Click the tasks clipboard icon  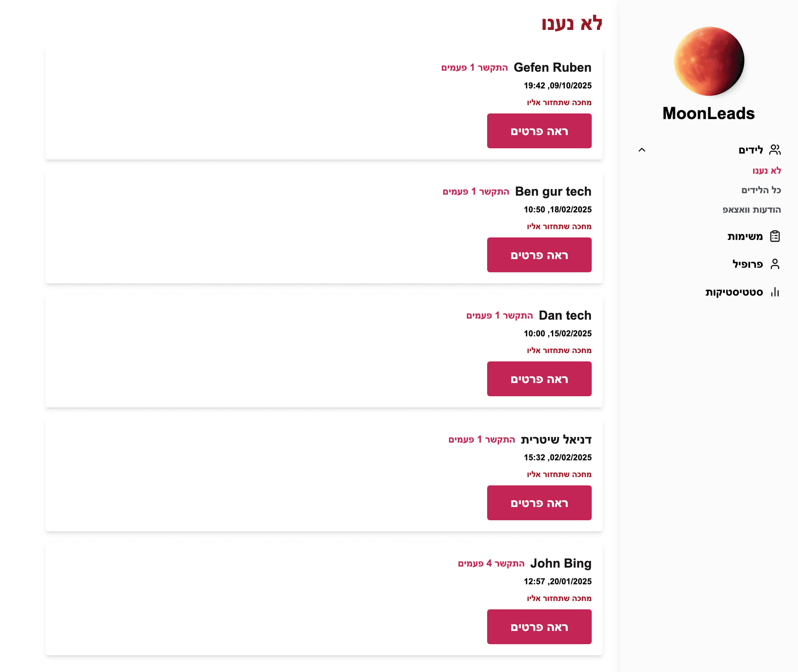[775, 236]
